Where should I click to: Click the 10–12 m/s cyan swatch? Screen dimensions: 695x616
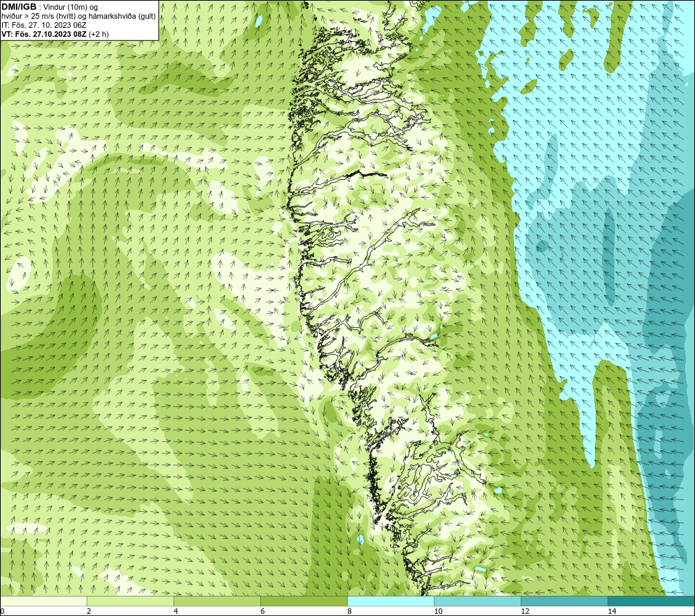478,601
